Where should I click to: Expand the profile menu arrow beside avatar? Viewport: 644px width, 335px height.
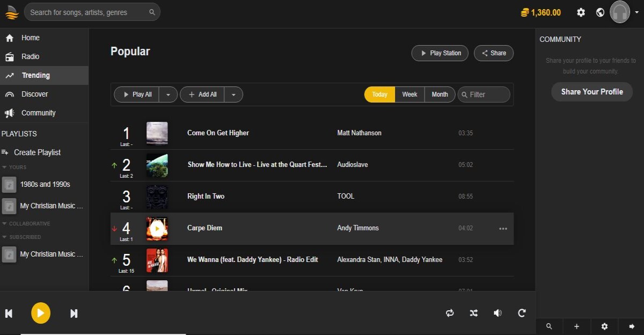pos(636,12)
